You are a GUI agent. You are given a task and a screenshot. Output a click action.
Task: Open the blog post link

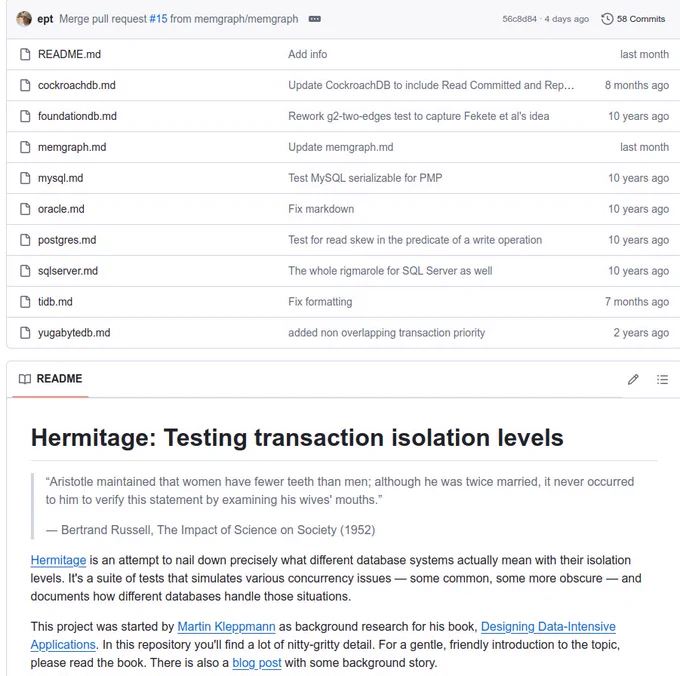click(x=257, y=663)
